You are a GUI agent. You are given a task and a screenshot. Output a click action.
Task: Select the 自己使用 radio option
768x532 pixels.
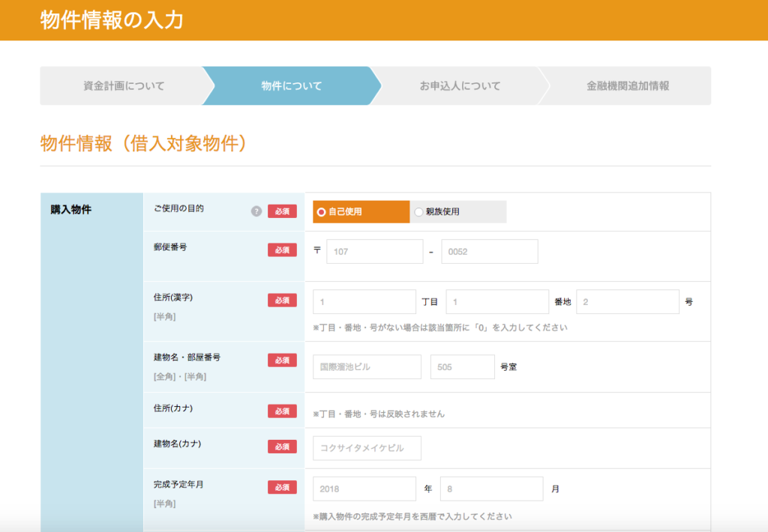(x=323, y=211)
